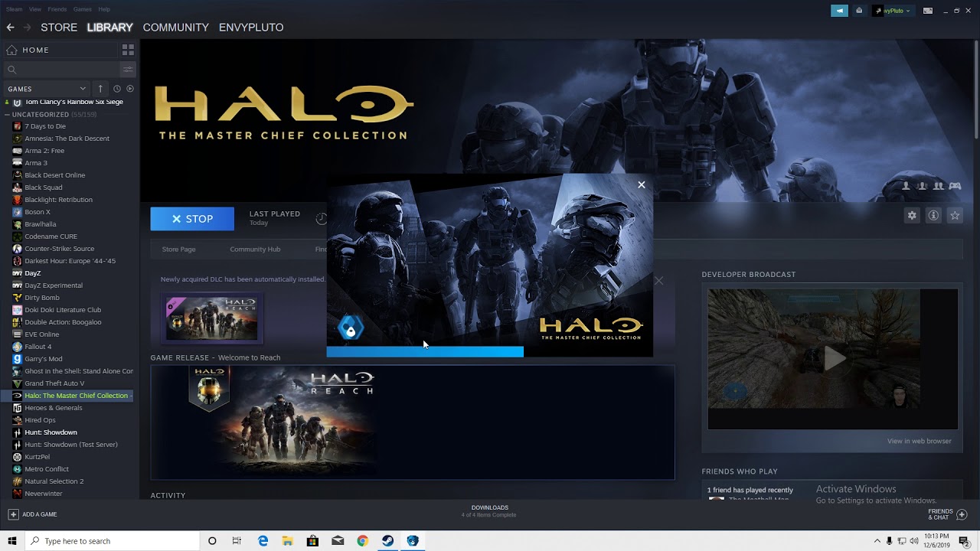The image size is (980, 551).
Task: Open Windows notification center icon
Action: (965, 541)
